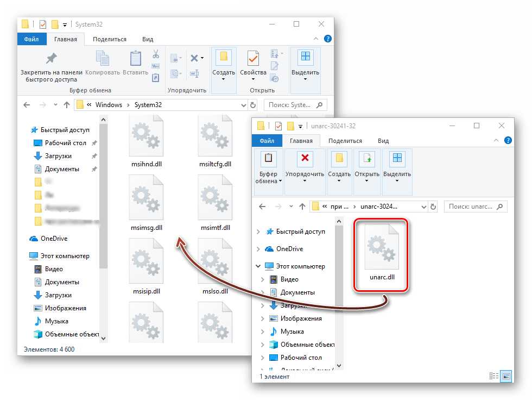Click Открыть icon in unarc window ribbon
Image resolution: width=532 pixels, height=400 pixels.
(367, 159)
